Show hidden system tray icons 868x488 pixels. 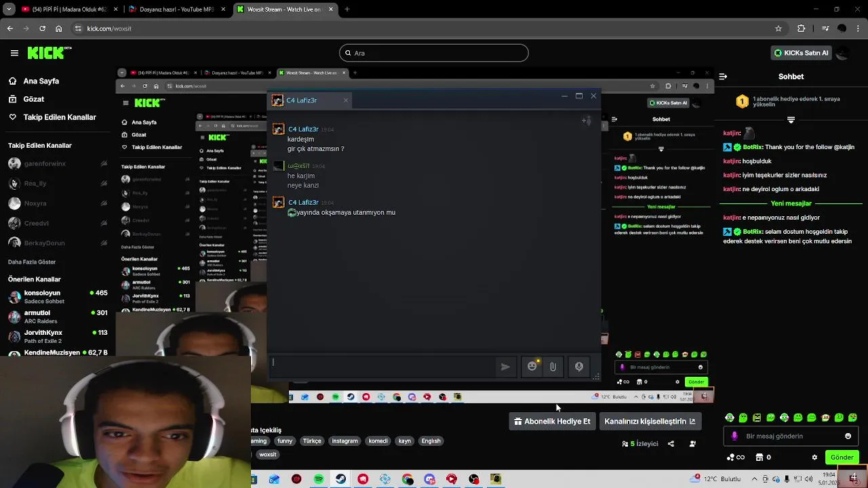coord(754,479)
